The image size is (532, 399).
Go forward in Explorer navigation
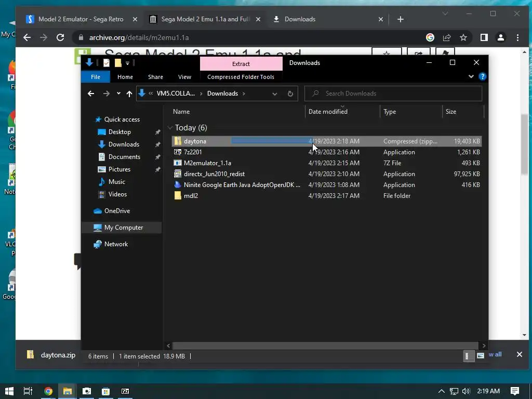pyautogui.click(x=106, y=94)
